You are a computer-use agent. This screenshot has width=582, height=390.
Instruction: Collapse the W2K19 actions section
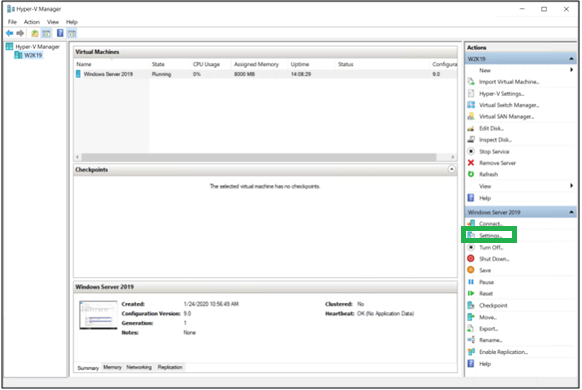tap(571, 59)
